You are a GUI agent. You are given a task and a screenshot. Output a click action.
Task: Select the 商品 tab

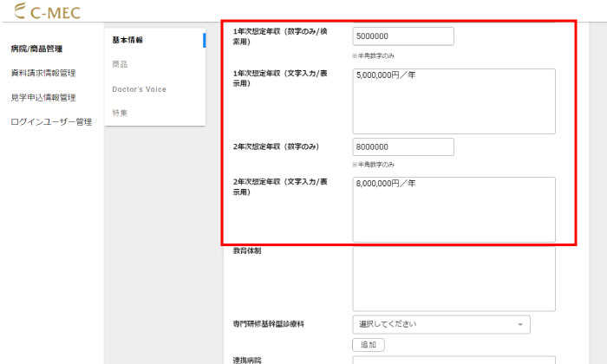click(120, 64)
